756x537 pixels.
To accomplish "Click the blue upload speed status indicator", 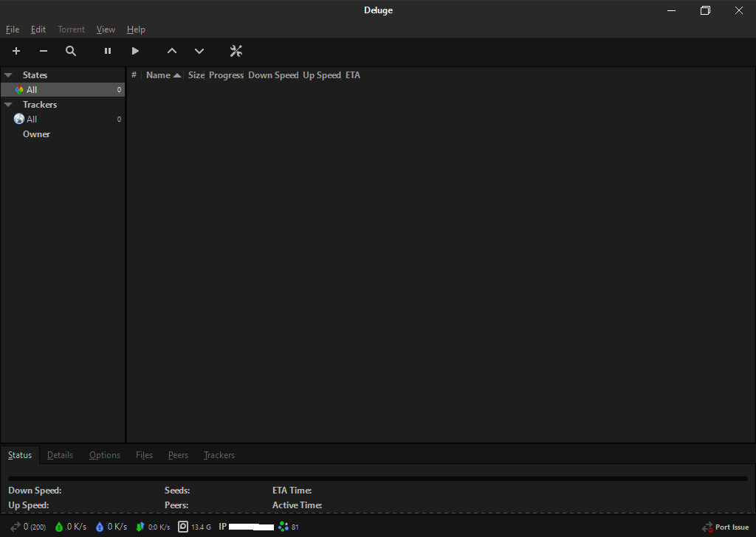I will tap(111, 527).
